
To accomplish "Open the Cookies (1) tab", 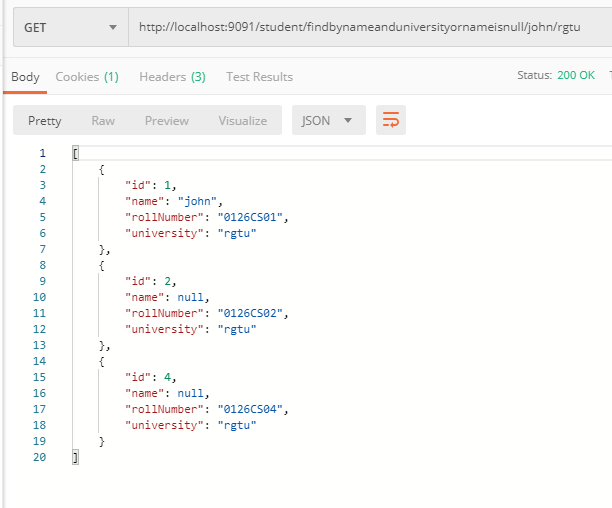I will tap(87, 77).
